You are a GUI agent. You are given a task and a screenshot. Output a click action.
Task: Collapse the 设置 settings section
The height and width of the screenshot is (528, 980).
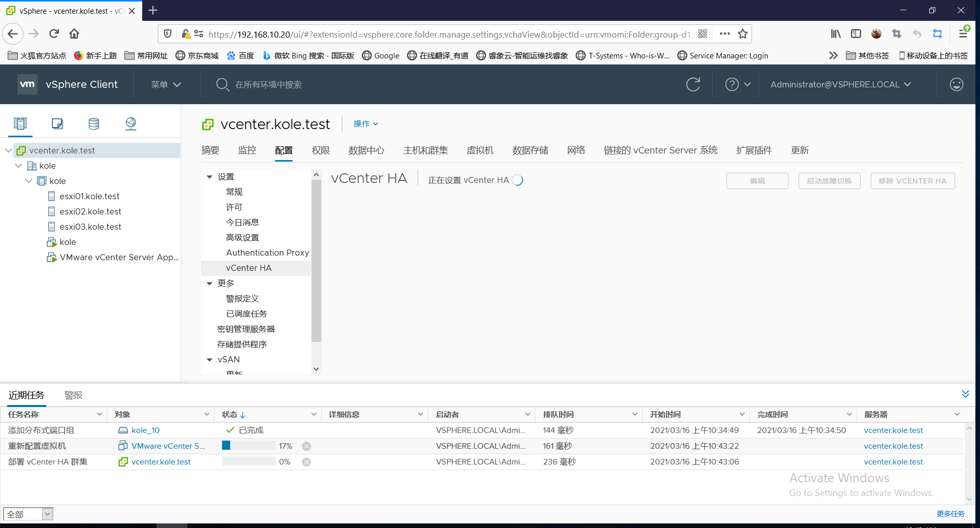pos(209,176)
